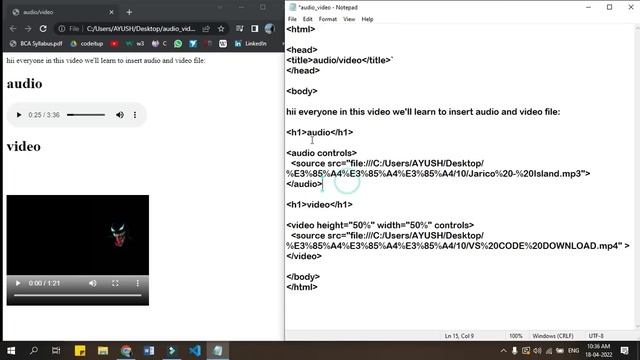
Task: Open Notepad Format menu
Action: [x=328, y=19]
